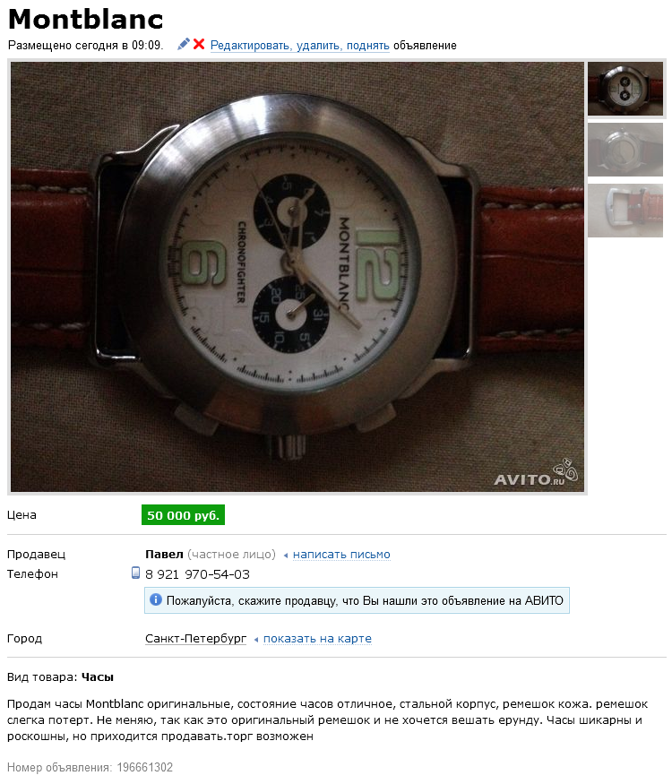This screenshot has height=784, width=672.
Task: Click the listing number 196661302
Action: coord(145,768)
